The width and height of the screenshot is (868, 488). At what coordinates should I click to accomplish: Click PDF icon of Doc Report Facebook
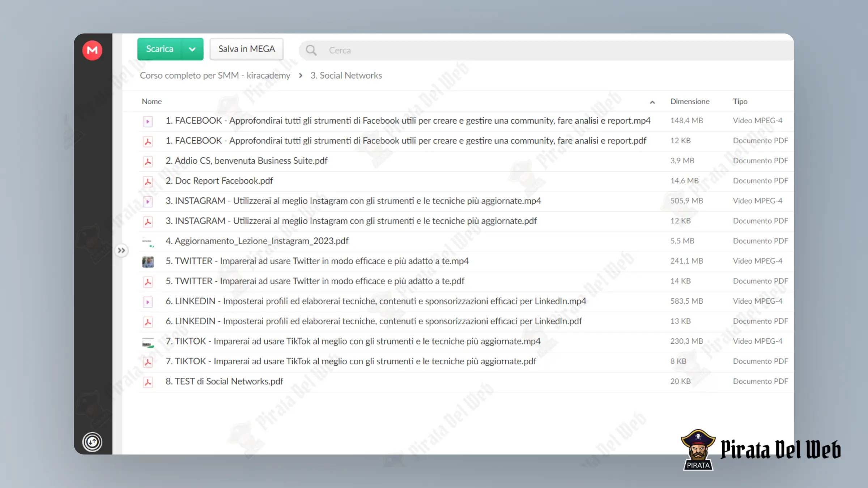click(148, 181)
